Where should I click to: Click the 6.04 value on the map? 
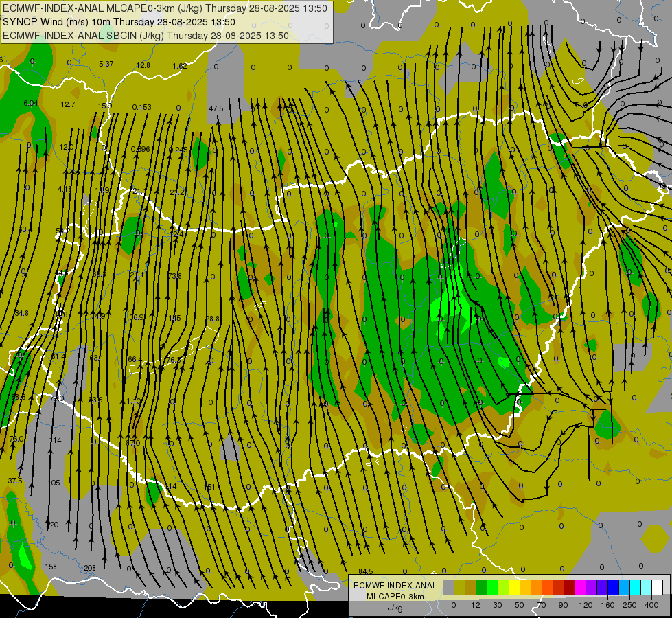click(31, 103)
